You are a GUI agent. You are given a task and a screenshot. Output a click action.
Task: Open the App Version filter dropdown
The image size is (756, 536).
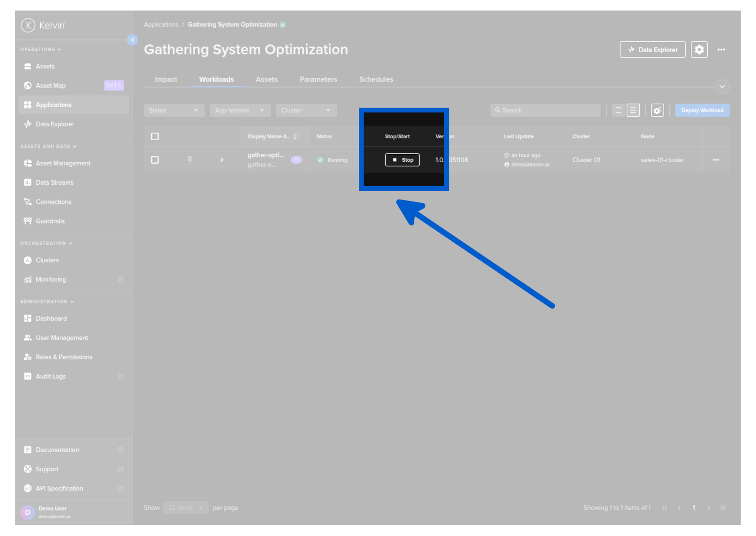[240, 111]
